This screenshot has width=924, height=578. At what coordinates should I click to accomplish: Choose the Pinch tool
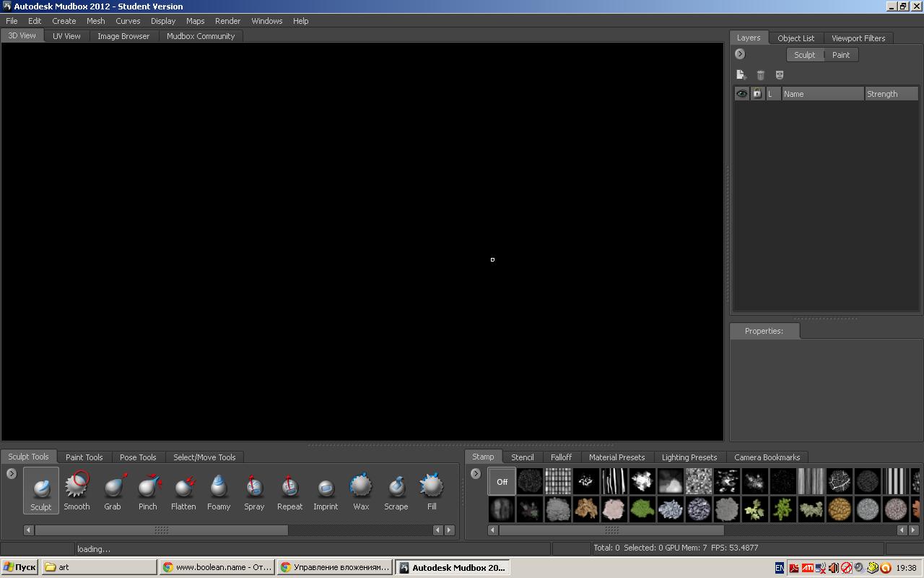pos(148,490)
